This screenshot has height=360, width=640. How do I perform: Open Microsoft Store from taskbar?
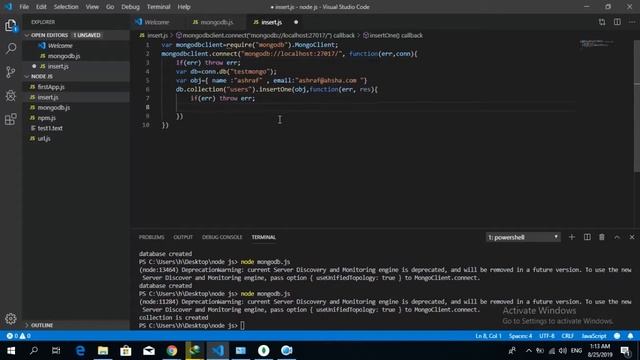pos(126,351)
